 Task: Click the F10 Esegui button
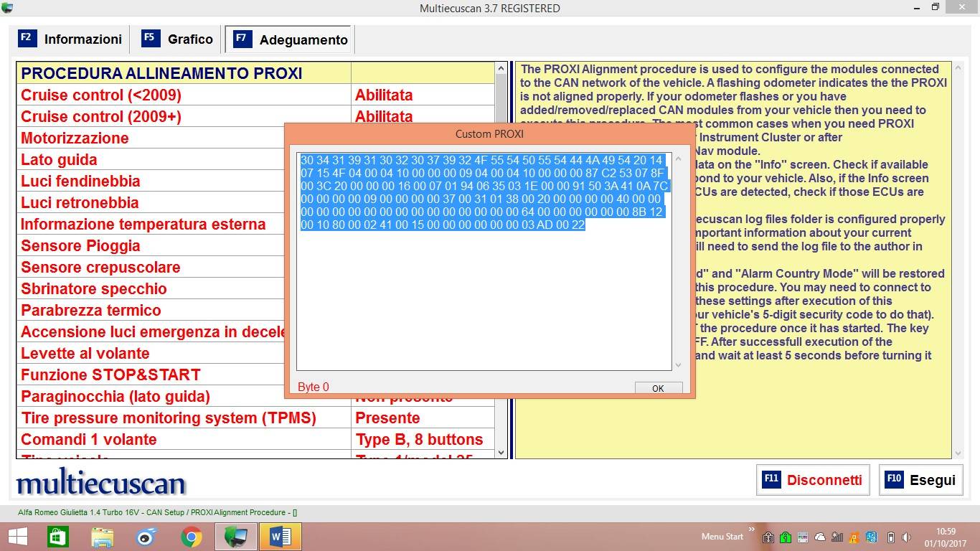click(x=921, y=480)
